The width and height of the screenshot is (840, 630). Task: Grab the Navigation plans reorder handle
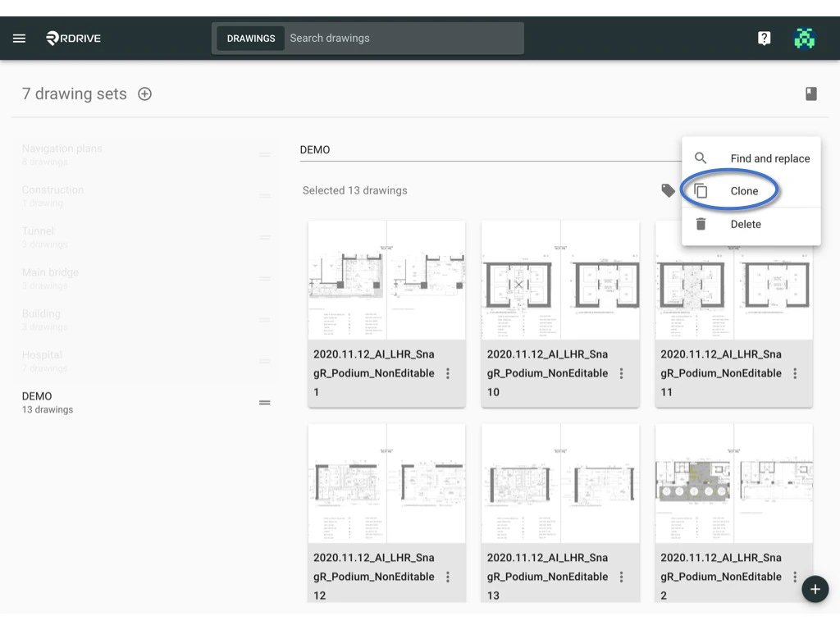coord(265,155)
